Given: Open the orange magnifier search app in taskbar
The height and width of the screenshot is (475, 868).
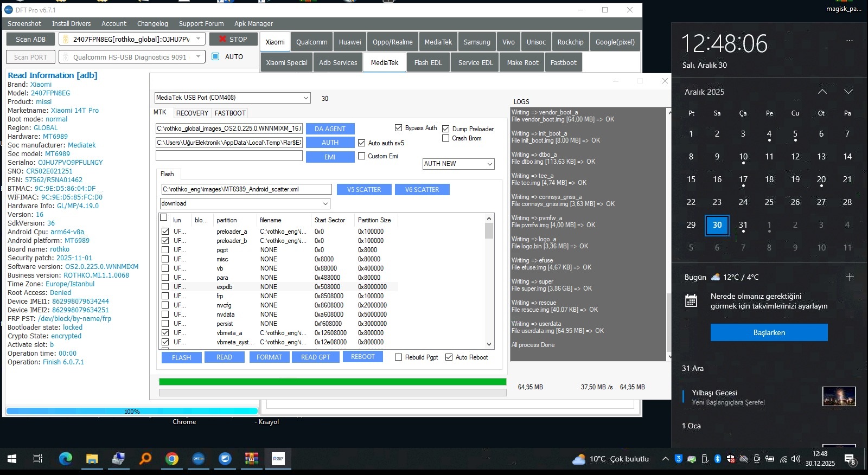Looking at the screenshot, I should point(145,459).
